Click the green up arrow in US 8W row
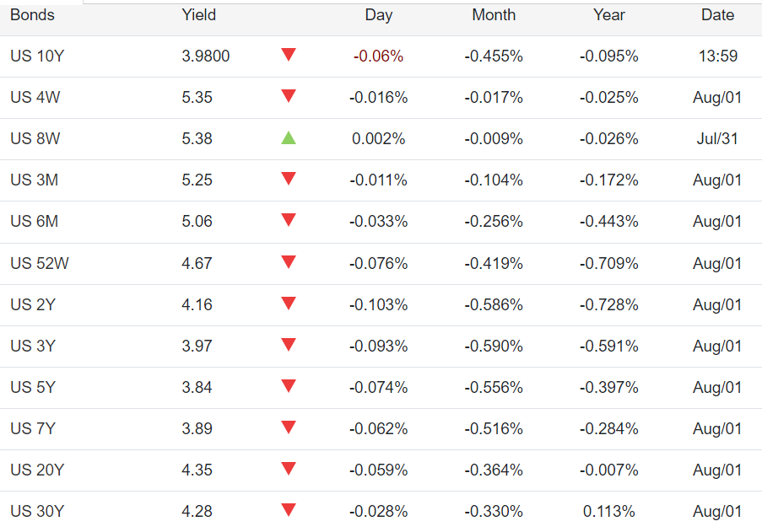 (289, 138)
